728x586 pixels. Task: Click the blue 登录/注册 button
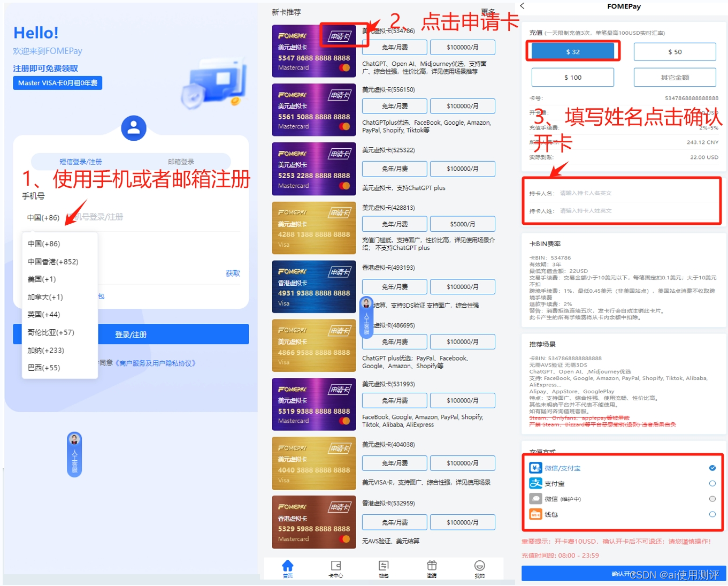[x=131, y=334]
